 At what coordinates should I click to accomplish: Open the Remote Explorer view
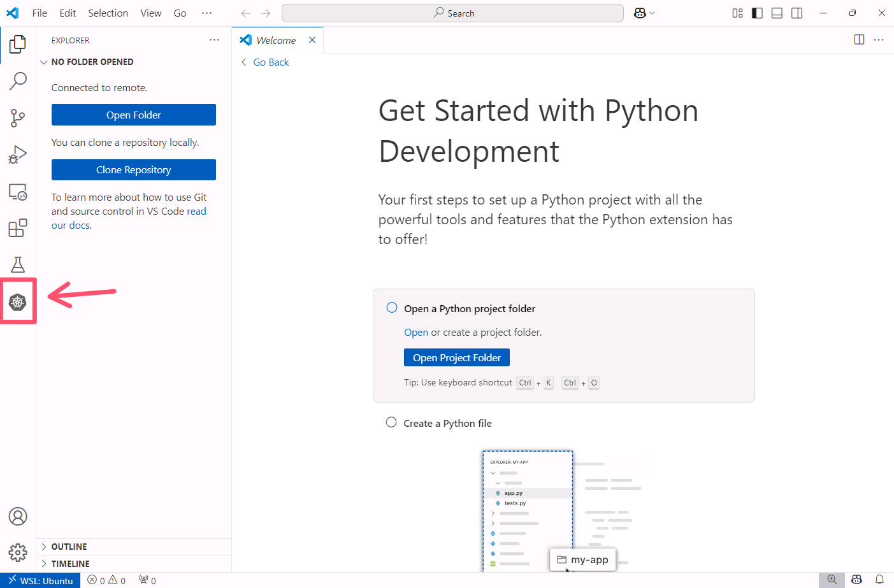click(18, 192)
